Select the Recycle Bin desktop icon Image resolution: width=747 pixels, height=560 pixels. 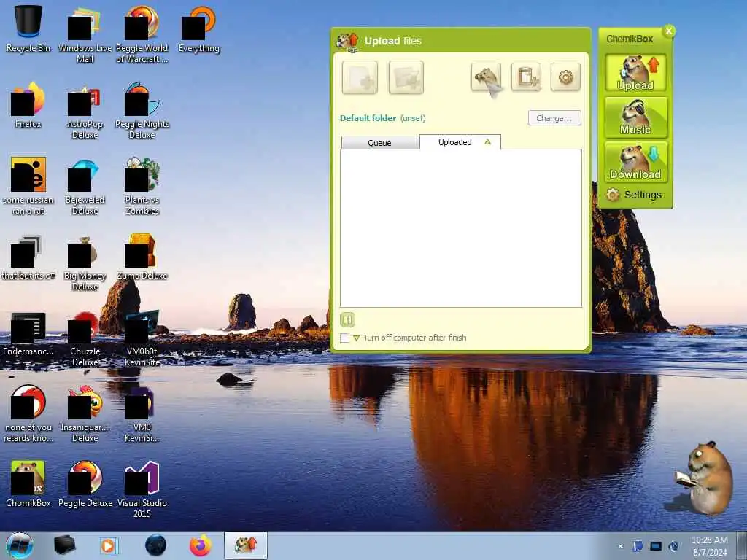pyautogui.click(x=28, y=29)
